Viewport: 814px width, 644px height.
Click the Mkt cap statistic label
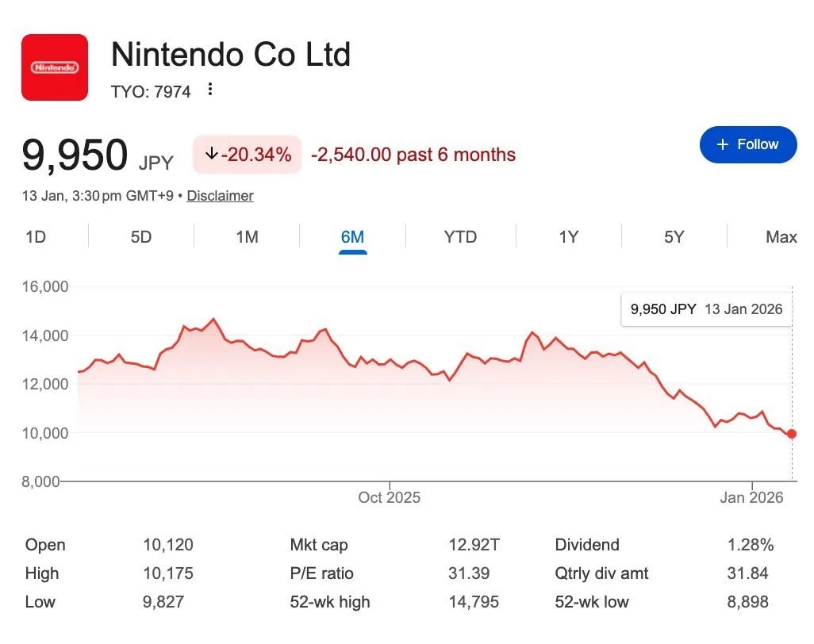pos(319,545)
